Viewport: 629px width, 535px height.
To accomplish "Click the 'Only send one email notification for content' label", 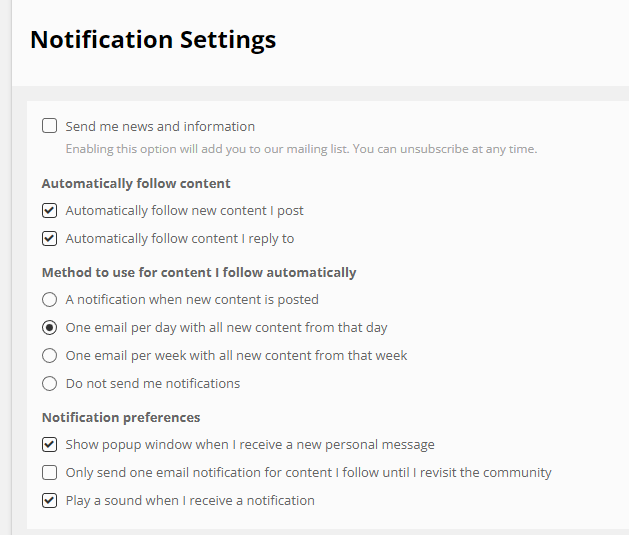I will (308, 473).
